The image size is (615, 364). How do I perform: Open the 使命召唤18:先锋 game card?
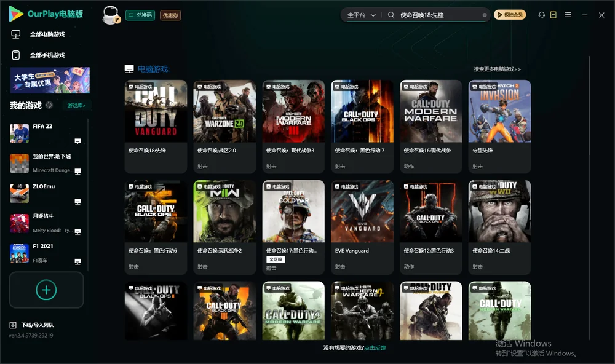coord(156,126)
